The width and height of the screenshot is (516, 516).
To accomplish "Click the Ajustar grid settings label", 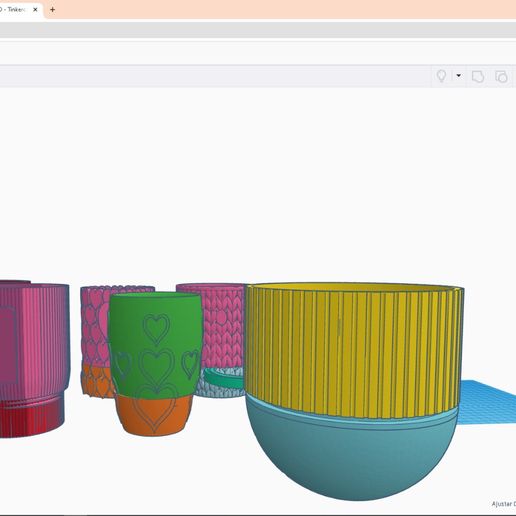I will [x=503, y=504].
